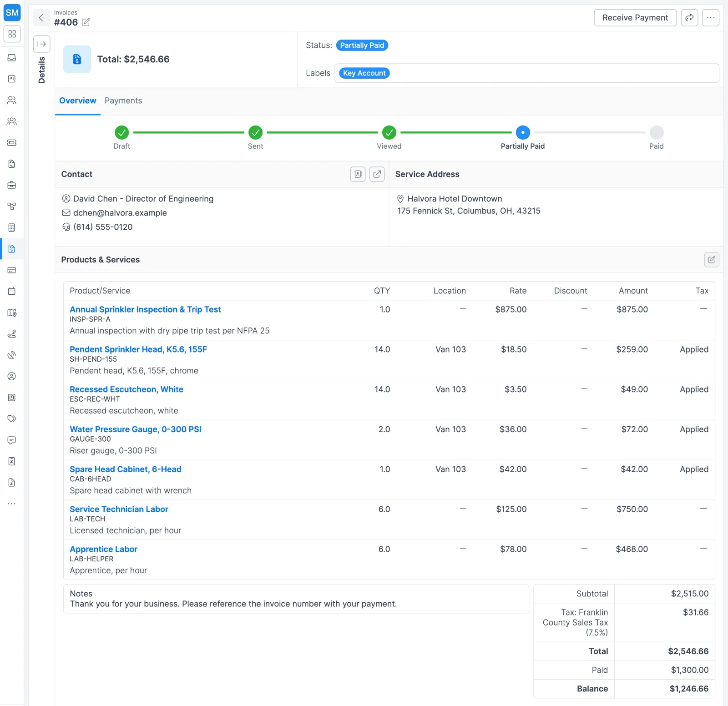Select the Overview tab
Image resolution: width=728 pixels, height=706 pixels.
(78, 101)
